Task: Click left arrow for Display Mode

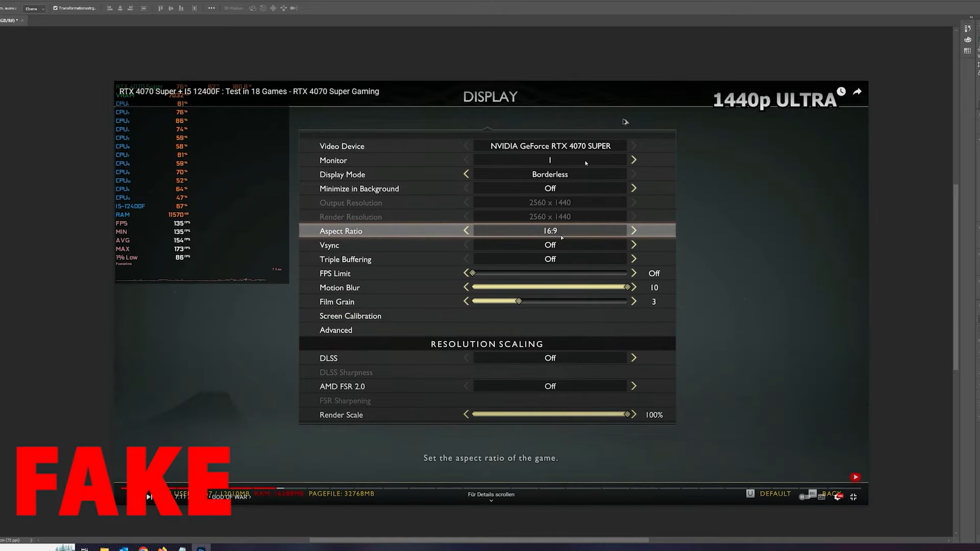Action: [x=466, y=174]
